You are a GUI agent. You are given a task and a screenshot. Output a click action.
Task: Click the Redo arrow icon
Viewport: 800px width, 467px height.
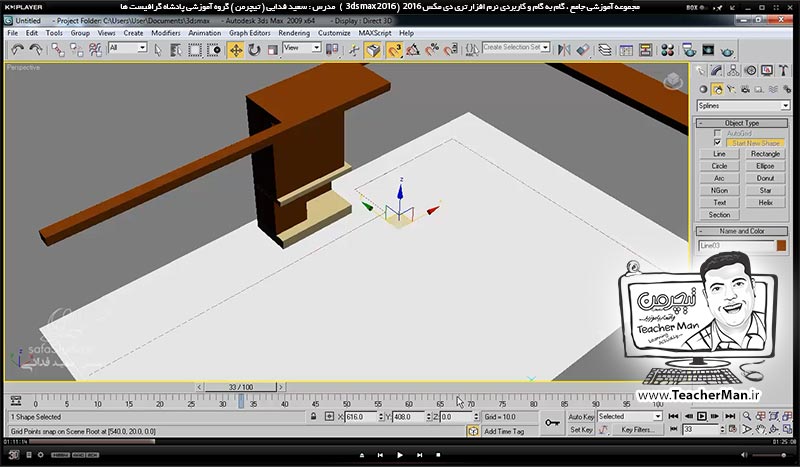coord(36,50)
